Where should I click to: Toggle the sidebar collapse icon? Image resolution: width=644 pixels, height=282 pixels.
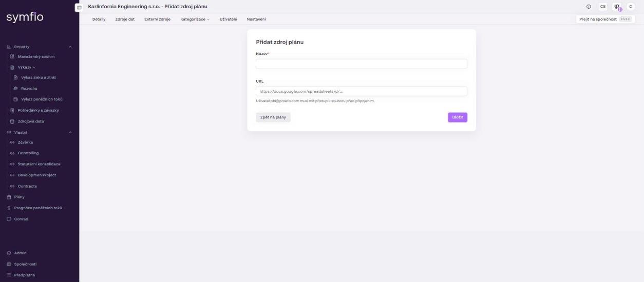pyautogui.click(x=79, y=8)
